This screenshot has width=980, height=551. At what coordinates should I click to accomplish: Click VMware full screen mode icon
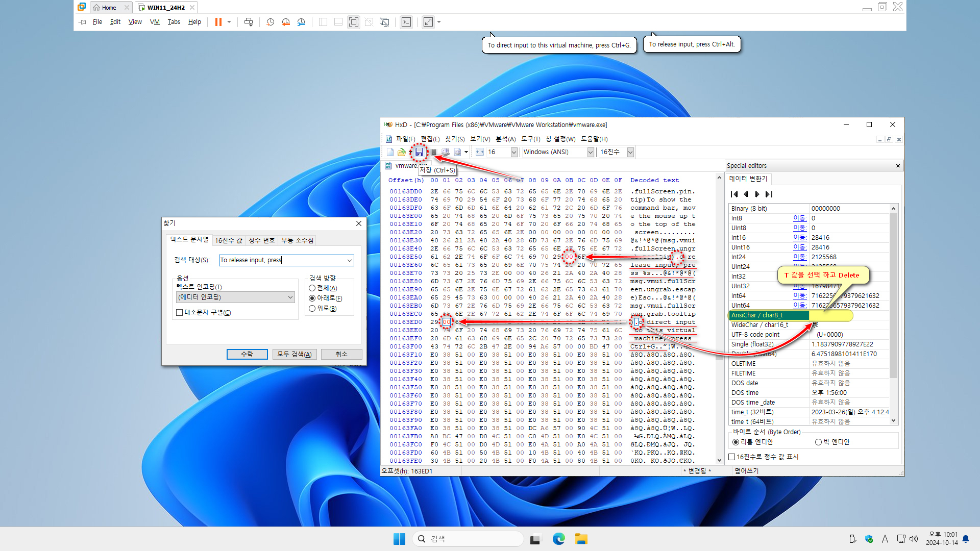tap(354, 22)
